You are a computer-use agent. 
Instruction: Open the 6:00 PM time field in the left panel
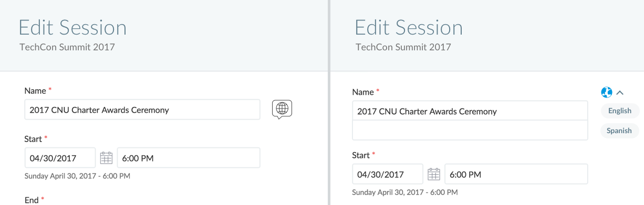tap(189, 158)
